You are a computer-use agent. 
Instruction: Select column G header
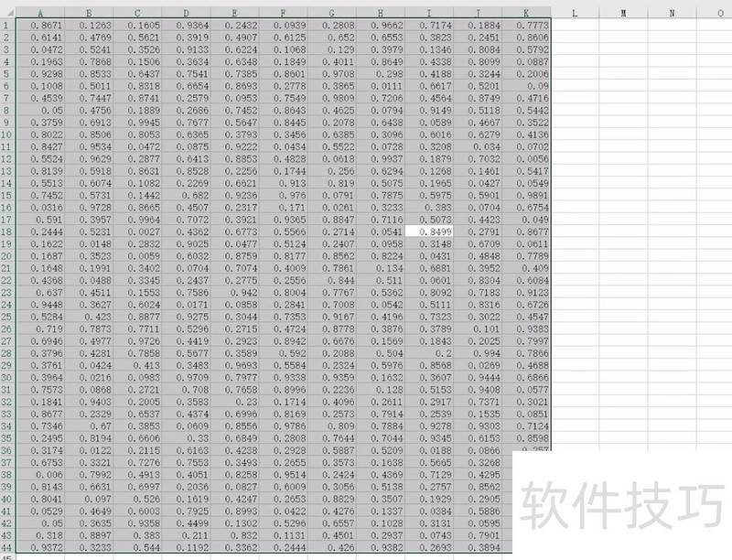(331, 13)
